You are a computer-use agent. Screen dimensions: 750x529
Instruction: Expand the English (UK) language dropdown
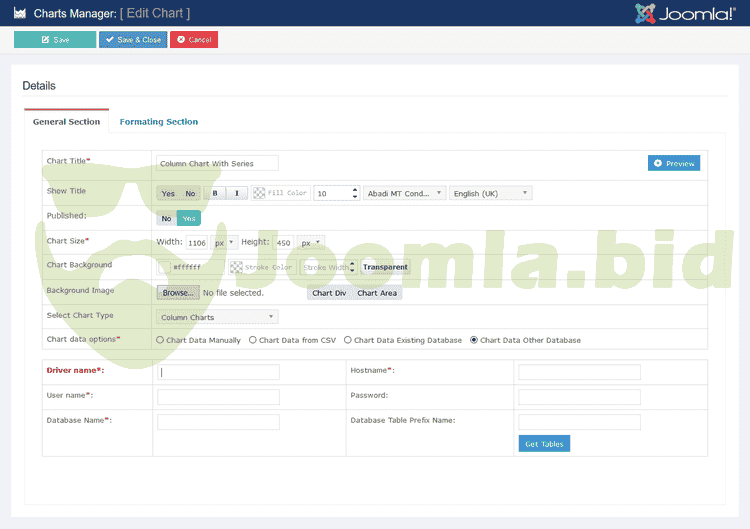pos(490,193)
